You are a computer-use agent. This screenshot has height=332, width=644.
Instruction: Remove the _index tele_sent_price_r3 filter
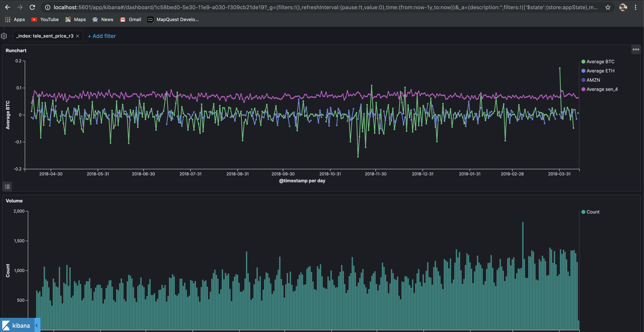point(78,36)
